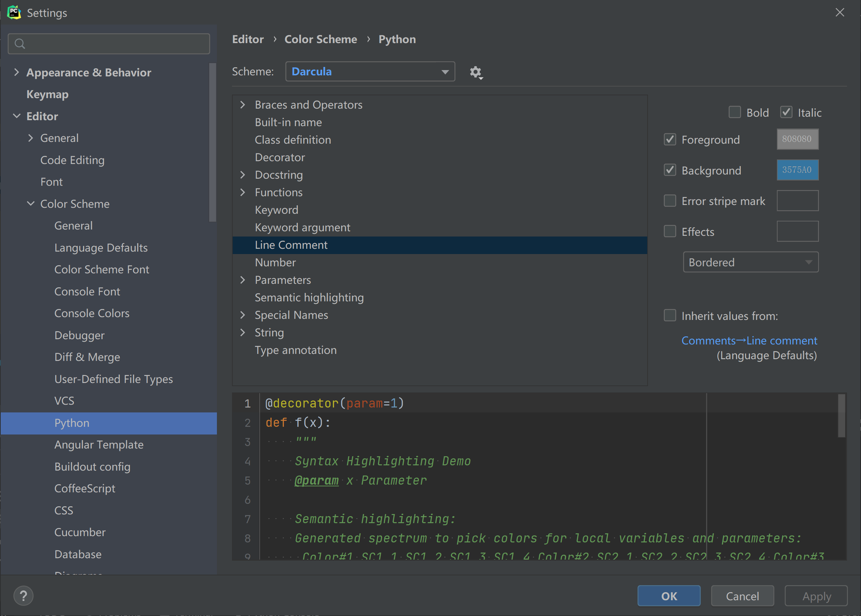The height and width of the screenshot is (616, 861).
Task: Click Color Scheme in the breadcrumb
Action: pos(321,40)
